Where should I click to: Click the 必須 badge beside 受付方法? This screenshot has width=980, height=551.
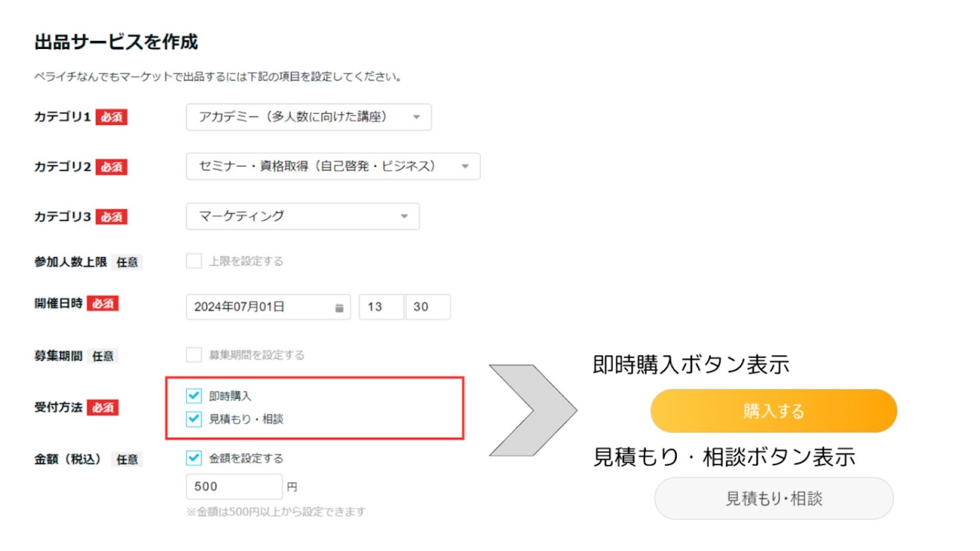[102, 408]
